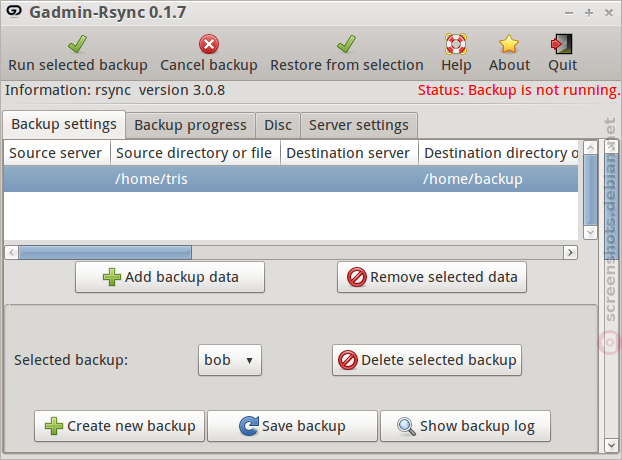Select the /home/tris backup row
This screenshot has height=460, width=622.
[x=291, y=179]
